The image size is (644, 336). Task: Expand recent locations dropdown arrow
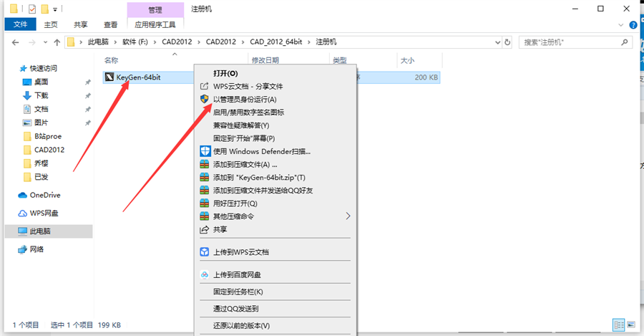tap(45, 42)
